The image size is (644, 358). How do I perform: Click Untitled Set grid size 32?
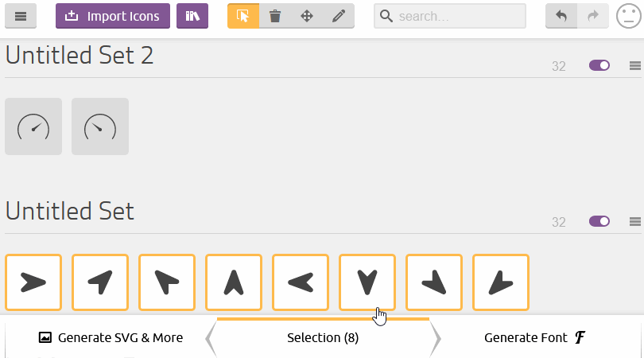559,222
